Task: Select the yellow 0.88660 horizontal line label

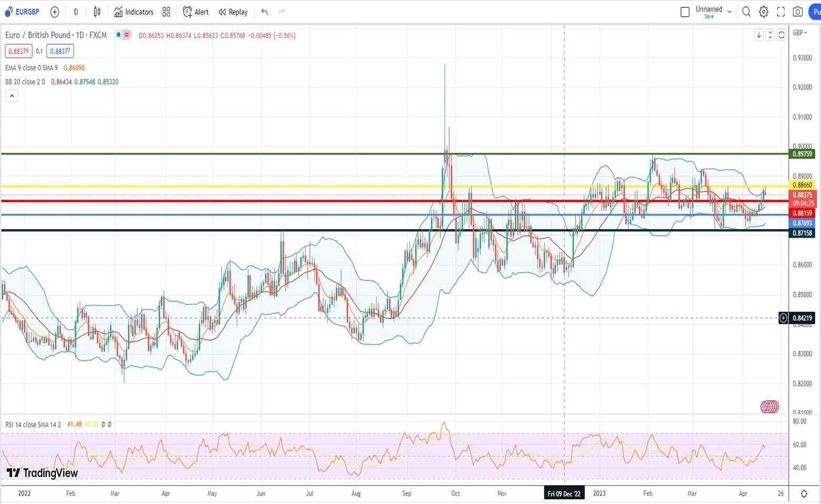Action: (802, 185)
